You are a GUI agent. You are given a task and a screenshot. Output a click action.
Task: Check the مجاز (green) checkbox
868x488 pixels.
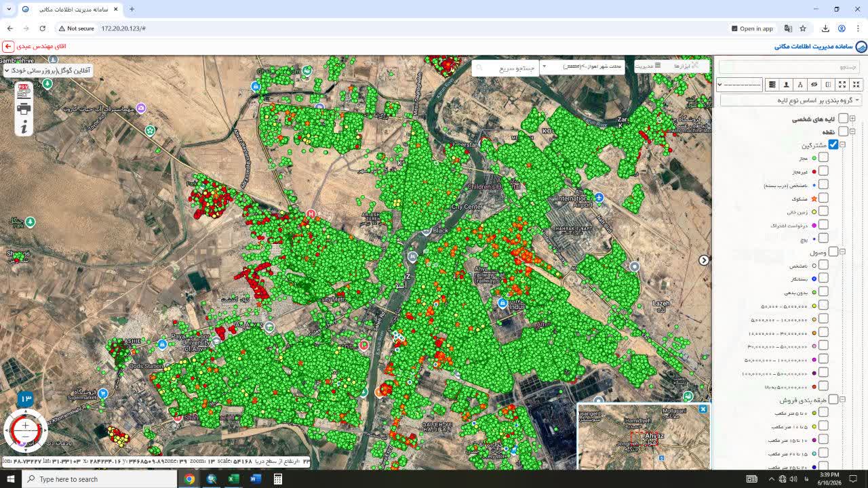pyautogui.click(x=823, y=157)
